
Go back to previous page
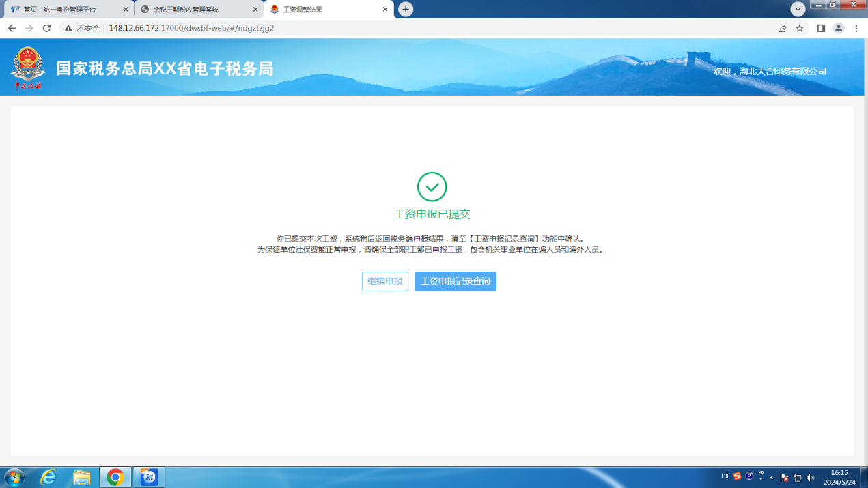12,29
